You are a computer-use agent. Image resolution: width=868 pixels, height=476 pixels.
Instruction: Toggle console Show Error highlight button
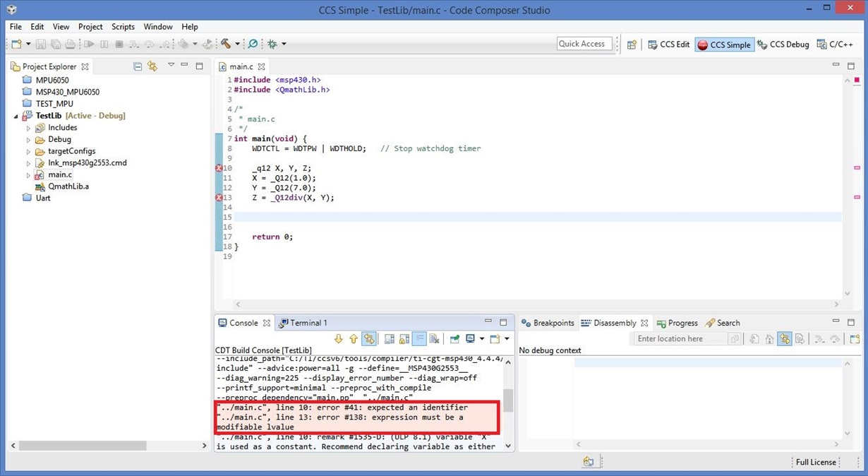[368, 339]
